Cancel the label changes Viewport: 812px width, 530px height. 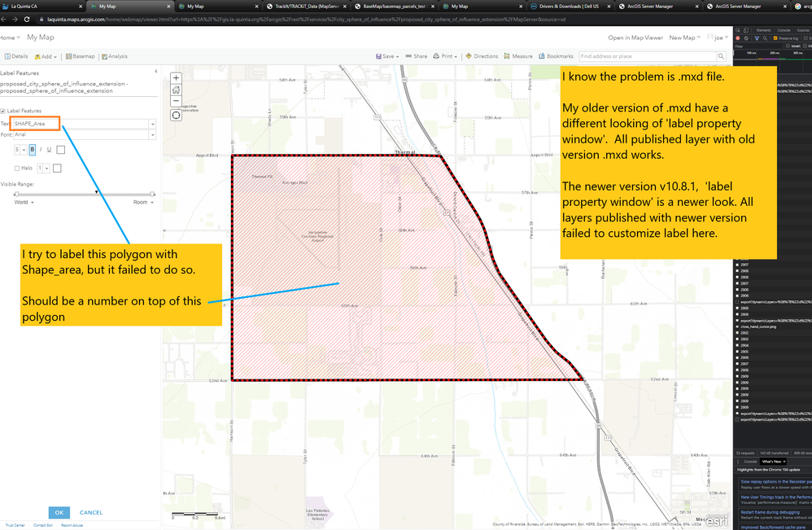coord(91,512)
